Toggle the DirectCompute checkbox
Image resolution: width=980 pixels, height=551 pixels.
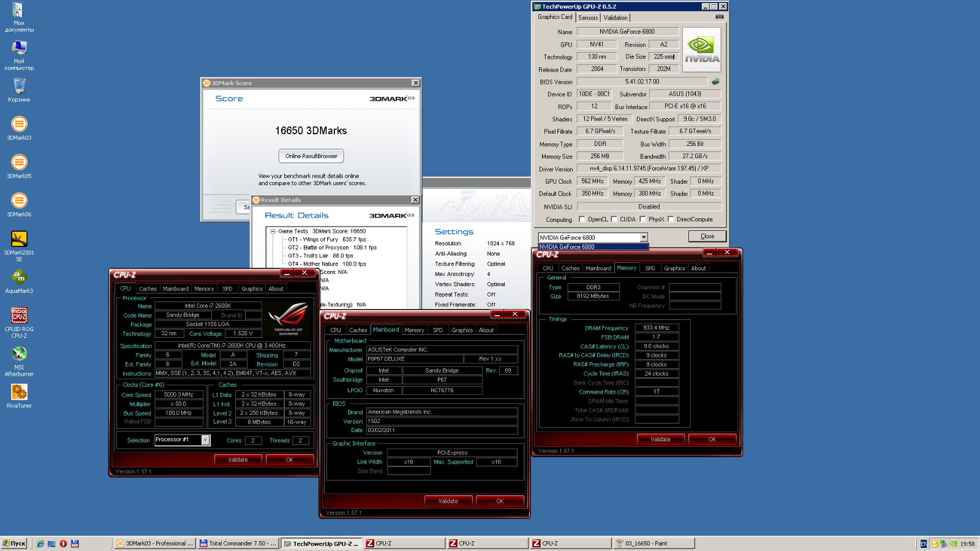[x=671, y=219]
